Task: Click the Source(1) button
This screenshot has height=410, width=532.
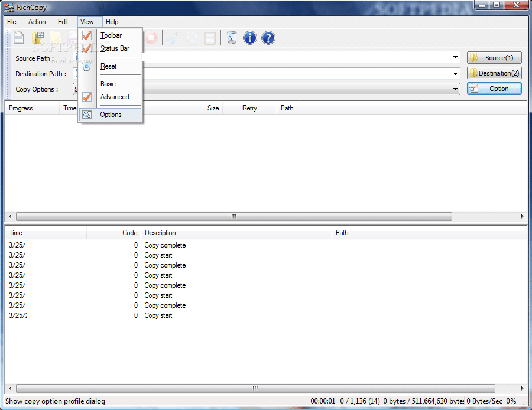Action: [494, 58]
